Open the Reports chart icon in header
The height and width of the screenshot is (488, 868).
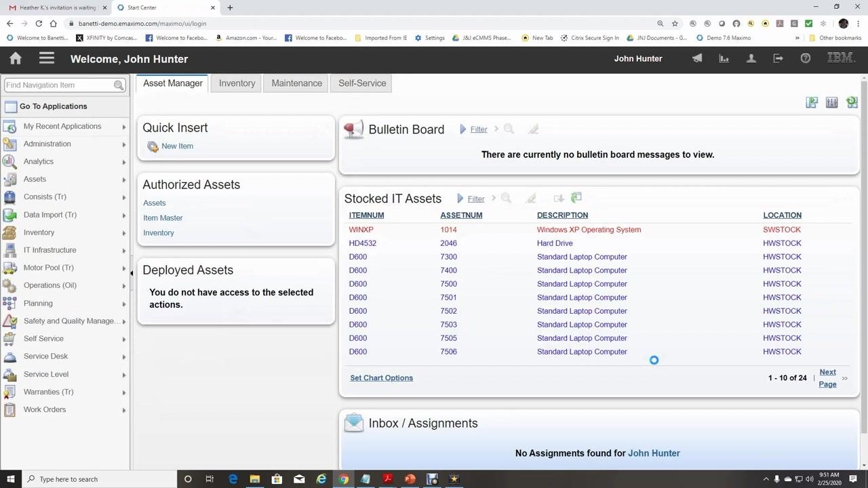[724, 58]
